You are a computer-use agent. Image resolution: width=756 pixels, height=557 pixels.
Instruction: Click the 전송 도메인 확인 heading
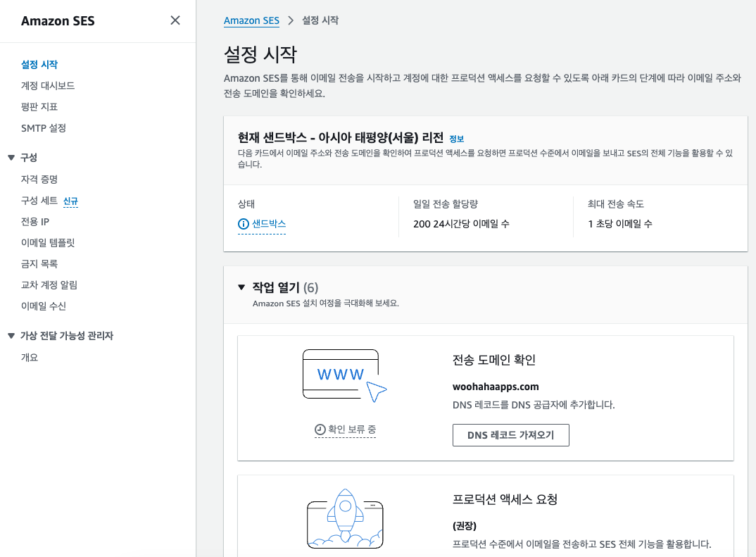point(493,360)
